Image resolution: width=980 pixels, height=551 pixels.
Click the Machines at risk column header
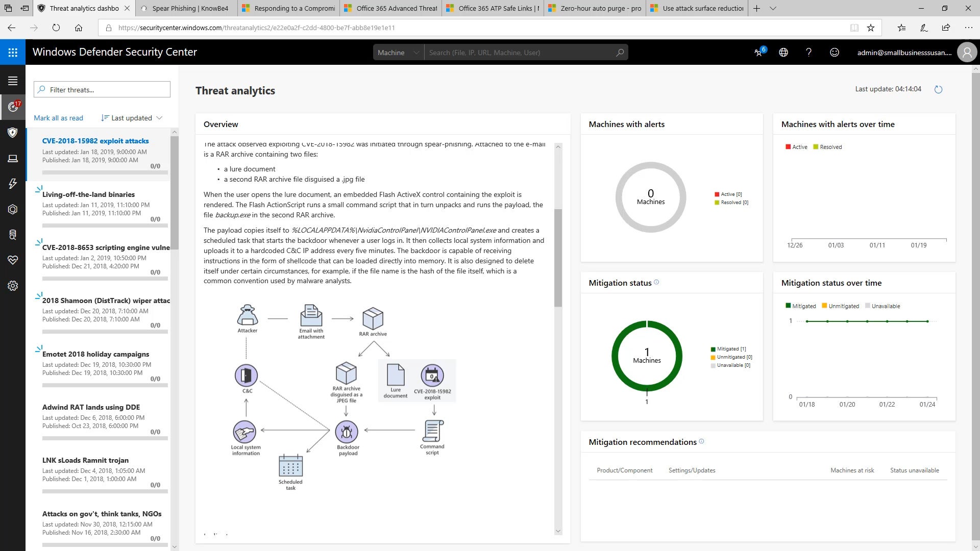(x=852, y=470)
